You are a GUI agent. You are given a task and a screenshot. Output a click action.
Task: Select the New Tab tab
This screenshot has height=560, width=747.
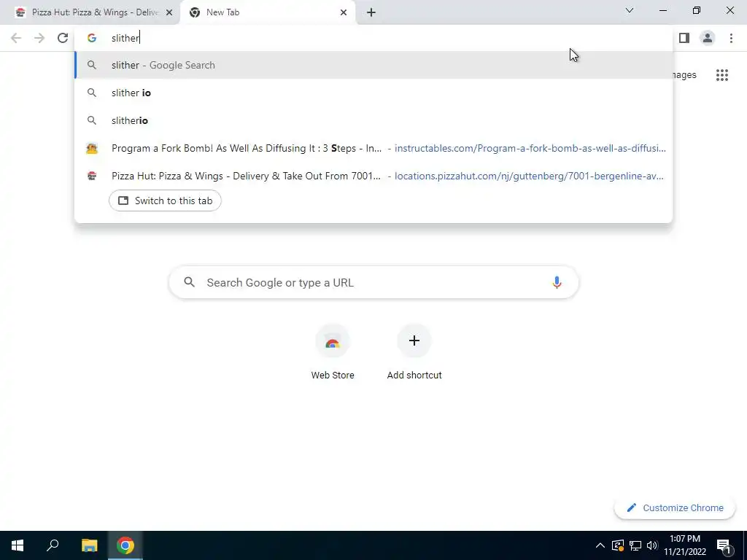pos(267,12)
